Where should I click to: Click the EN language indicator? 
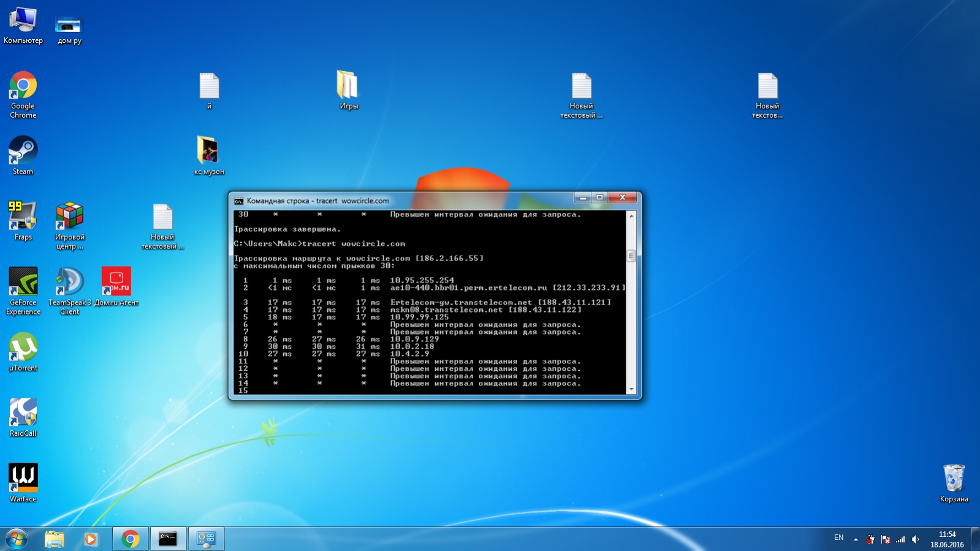pos(838,538)
